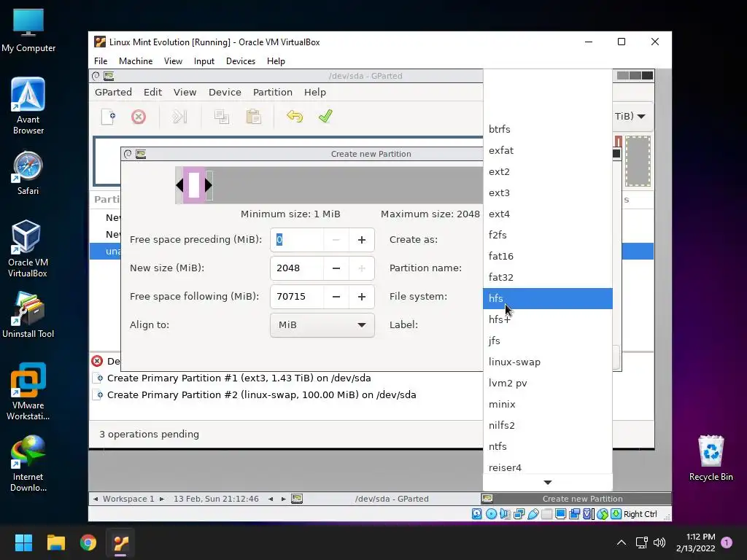Click the delete operation icon in pending operations list
Viewport: 747px width, 560px height.
tap(97, 361)
